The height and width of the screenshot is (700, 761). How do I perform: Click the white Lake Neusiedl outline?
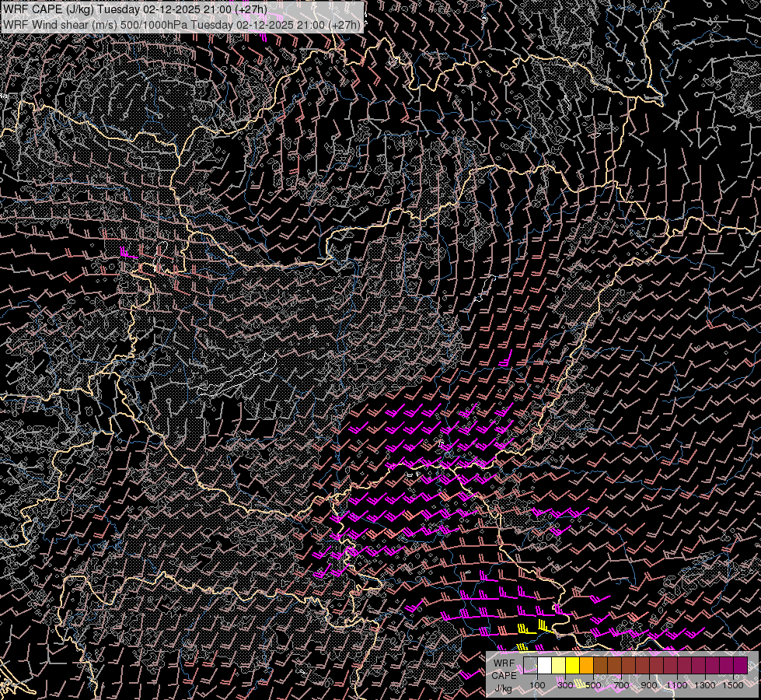(x=160, y=257)
